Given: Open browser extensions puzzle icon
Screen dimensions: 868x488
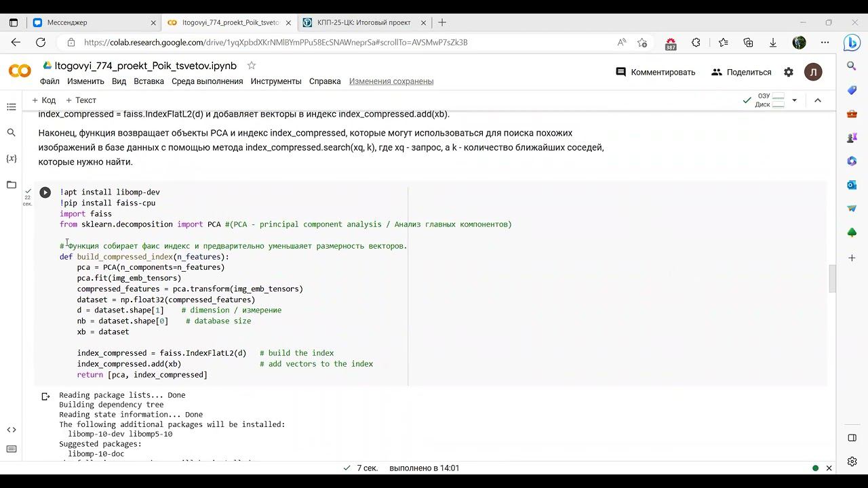Looking at the screenshot, I should (696, 42).
